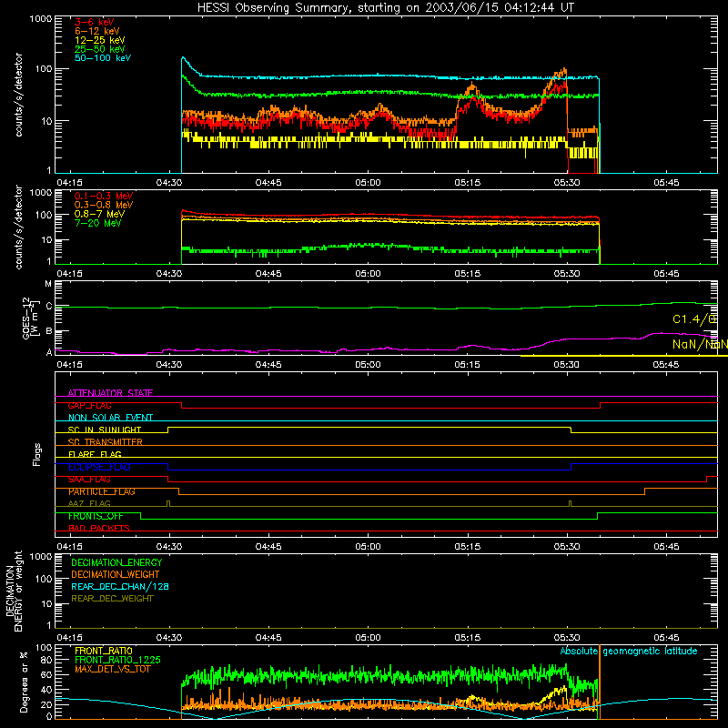Select the 0.1-0.3 MeV legend label
728x728 pixels.
(x=104, y=196)
